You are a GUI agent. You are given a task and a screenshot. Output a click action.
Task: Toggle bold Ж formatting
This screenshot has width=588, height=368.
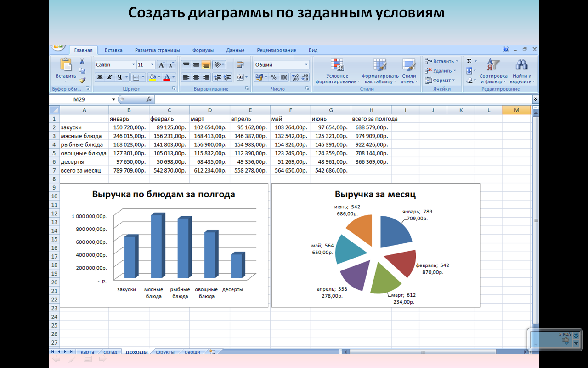coord(100,77)
